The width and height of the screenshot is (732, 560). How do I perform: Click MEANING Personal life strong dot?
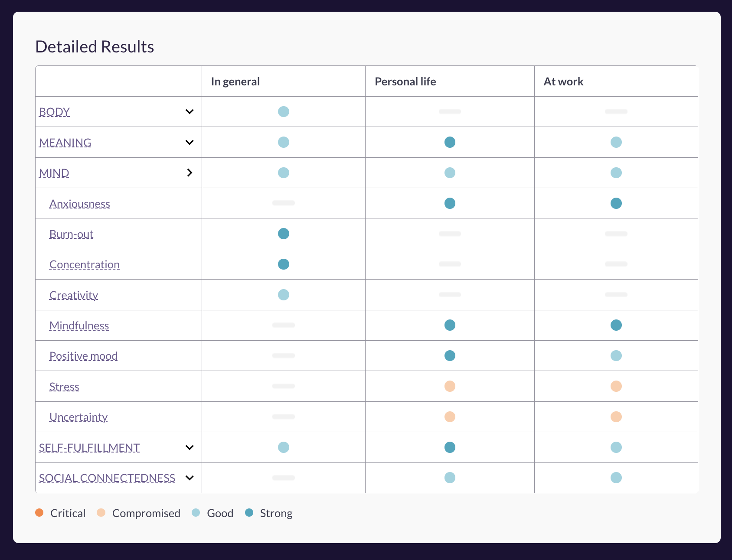point(450,142)
